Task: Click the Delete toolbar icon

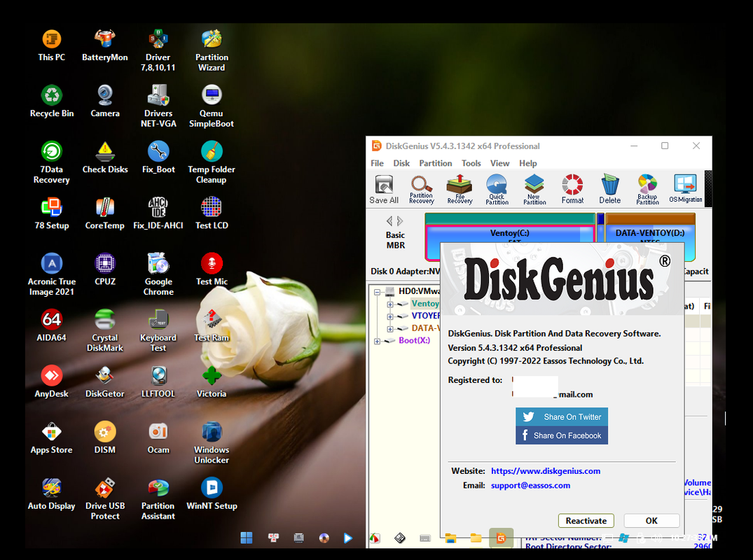Action: (x=609, y=189)
